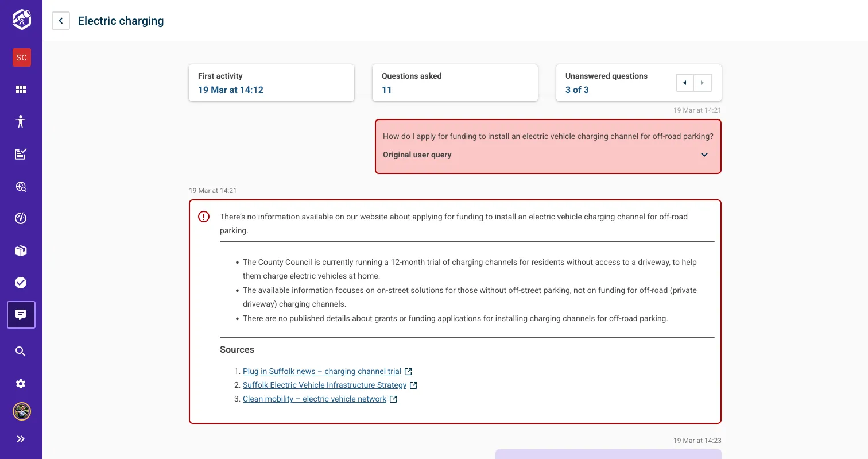Image resolution: width=868 pixels, height=459 pixels.
Task: Select the package sidebar icon
Action: click(x=21, y=250)
